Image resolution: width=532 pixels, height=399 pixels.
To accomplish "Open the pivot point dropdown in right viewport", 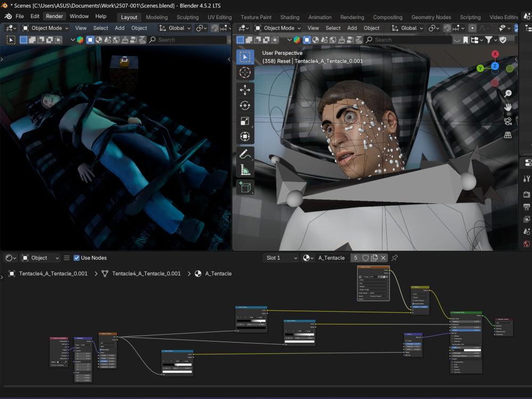I will tap(434, 28).
